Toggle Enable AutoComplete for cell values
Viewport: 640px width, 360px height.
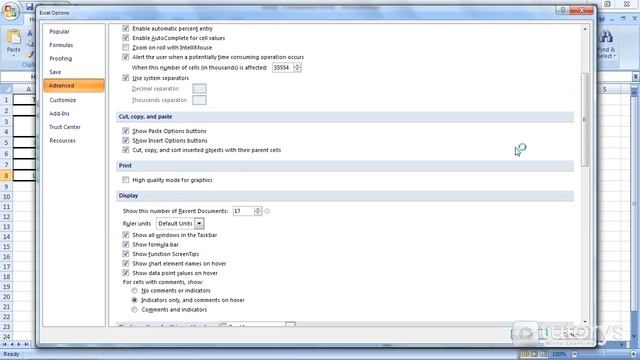(126, 38)
